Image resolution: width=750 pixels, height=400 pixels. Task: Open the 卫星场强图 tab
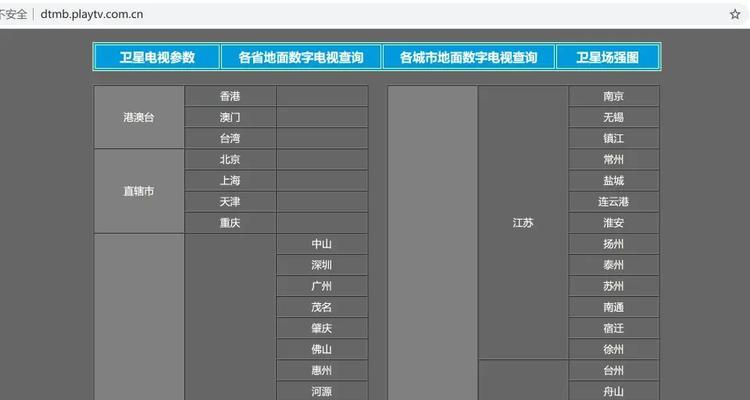607,57
